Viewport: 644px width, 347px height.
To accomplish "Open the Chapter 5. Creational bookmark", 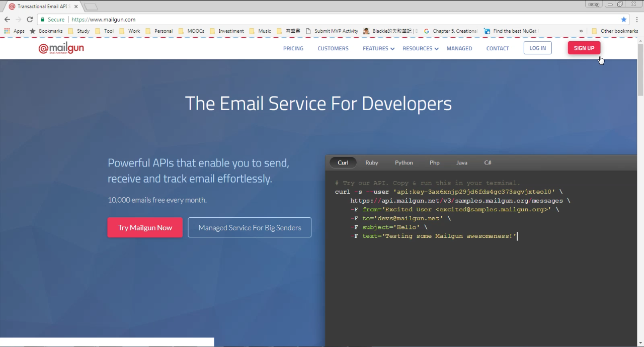I will 451,31.
